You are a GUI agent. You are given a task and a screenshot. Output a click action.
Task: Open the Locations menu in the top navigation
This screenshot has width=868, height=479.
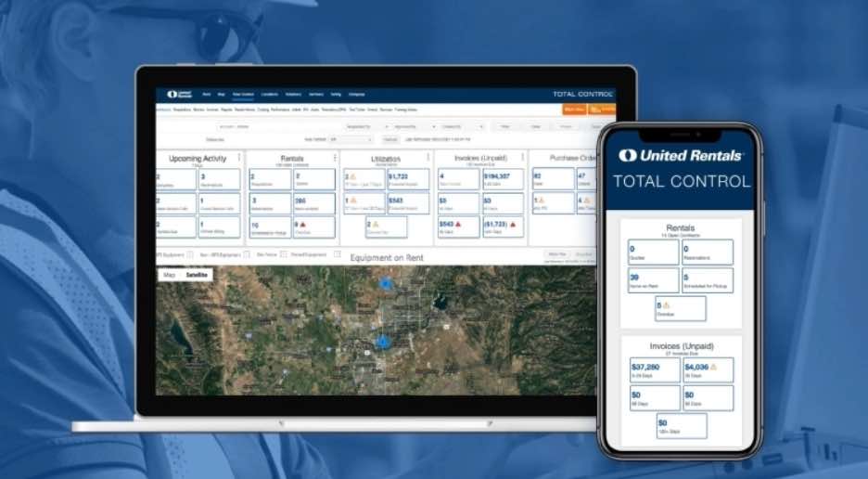point(270,95)
